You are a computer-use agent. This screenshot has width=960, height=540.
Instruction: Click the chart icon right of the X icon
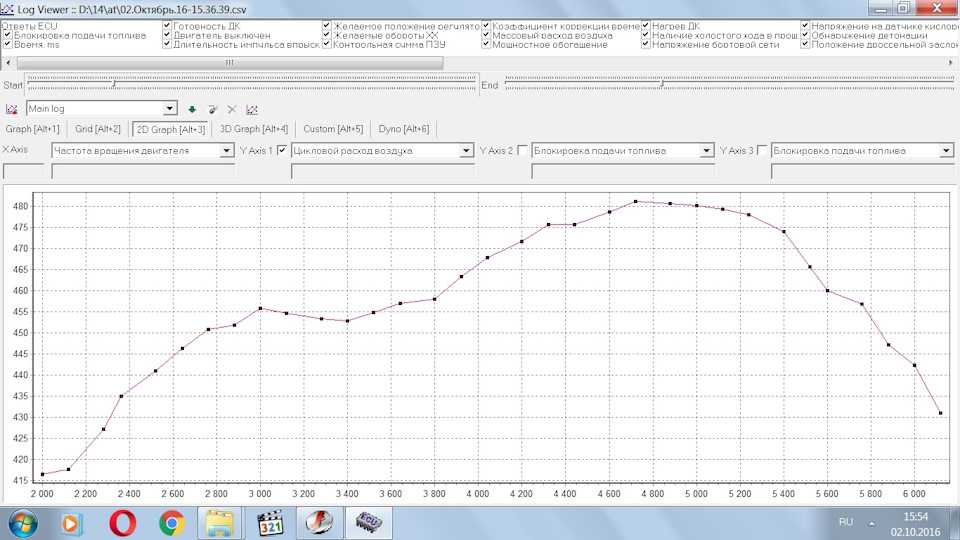click(253, 109)
